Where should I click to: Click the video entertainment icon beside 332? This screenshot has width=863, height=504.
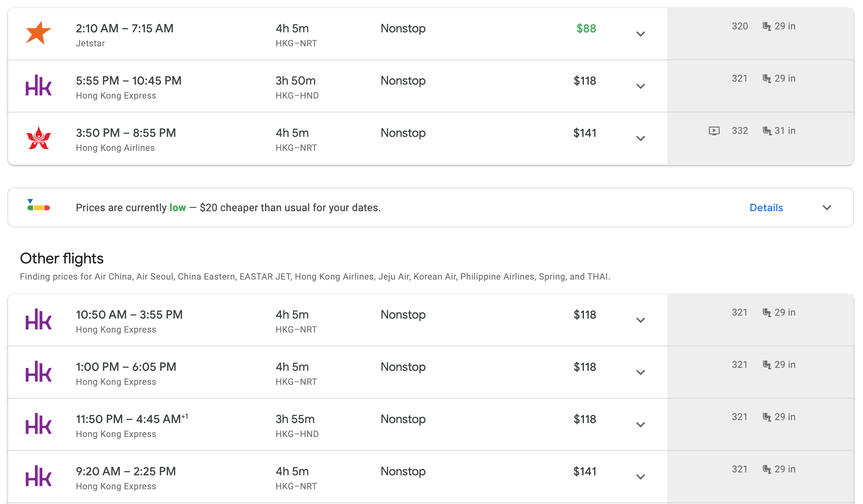714,131
